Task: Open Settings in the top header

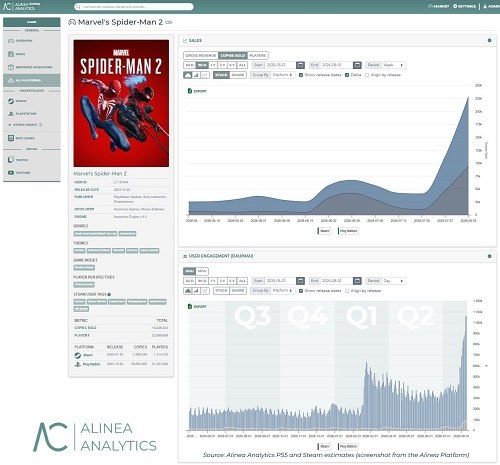Action: 464,6
